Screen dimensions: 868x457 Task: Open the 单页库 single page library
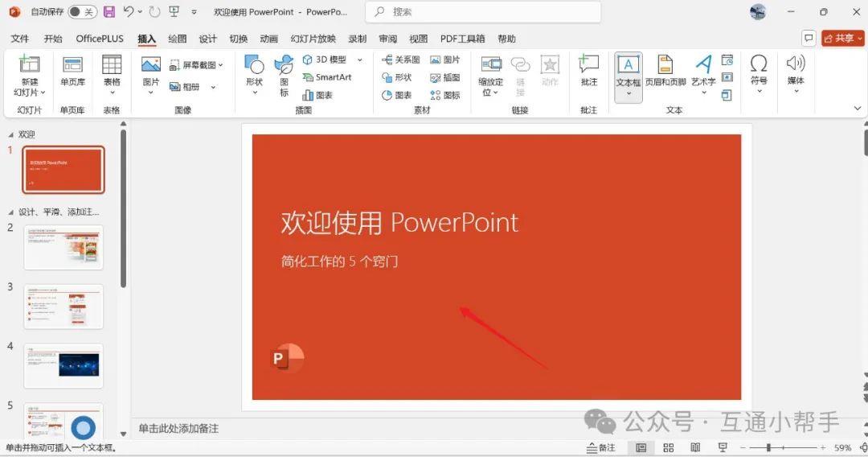click(x=72, y=71)
